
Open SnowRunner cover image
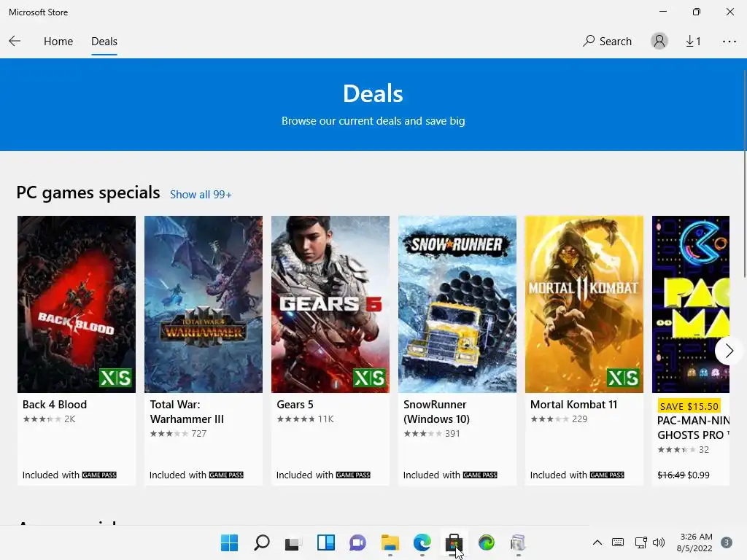click(x=457, y=304)
